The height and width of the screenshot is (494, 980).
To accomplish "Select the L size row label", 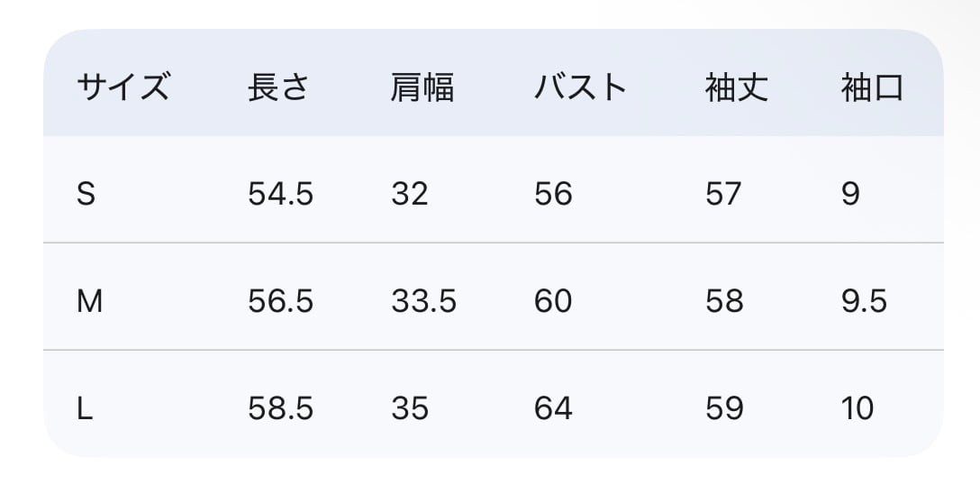I will (x=85, y=408).
